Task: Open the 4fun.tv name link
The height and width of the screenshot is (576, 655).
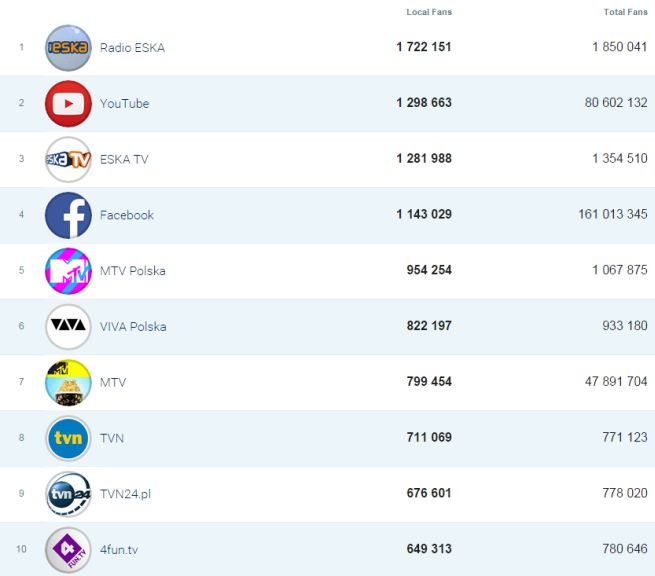Action: [x=119, y=550]
